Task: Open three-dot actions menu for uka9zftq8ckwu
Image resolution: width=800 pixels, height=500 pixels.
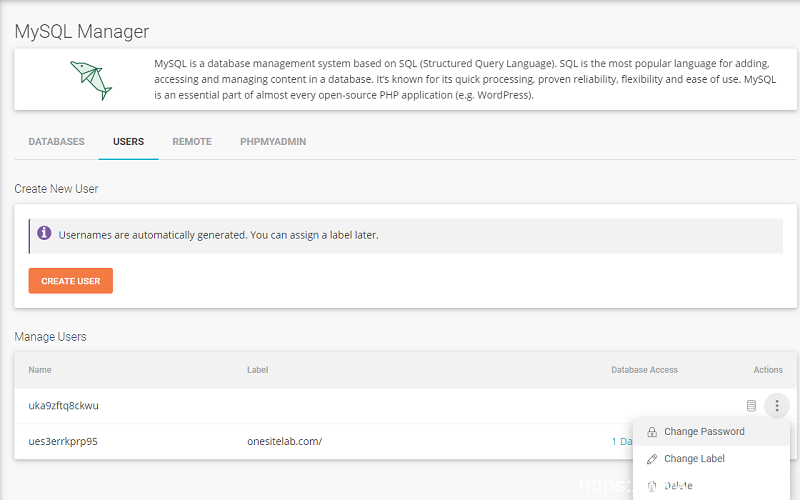Action: (x=777, y=406)
